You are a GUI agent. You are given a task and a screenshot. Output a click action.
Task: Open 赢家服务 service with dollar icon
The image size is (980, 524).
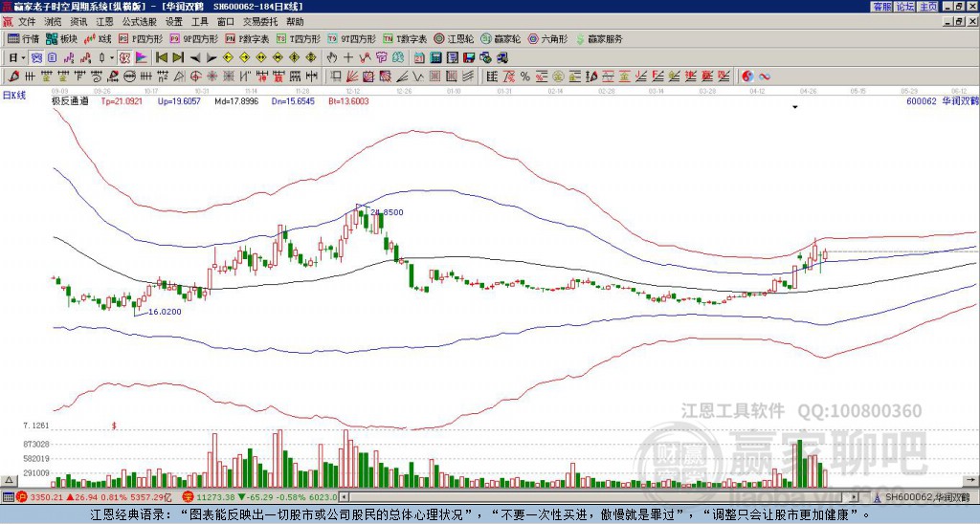[x=599, y=38]
